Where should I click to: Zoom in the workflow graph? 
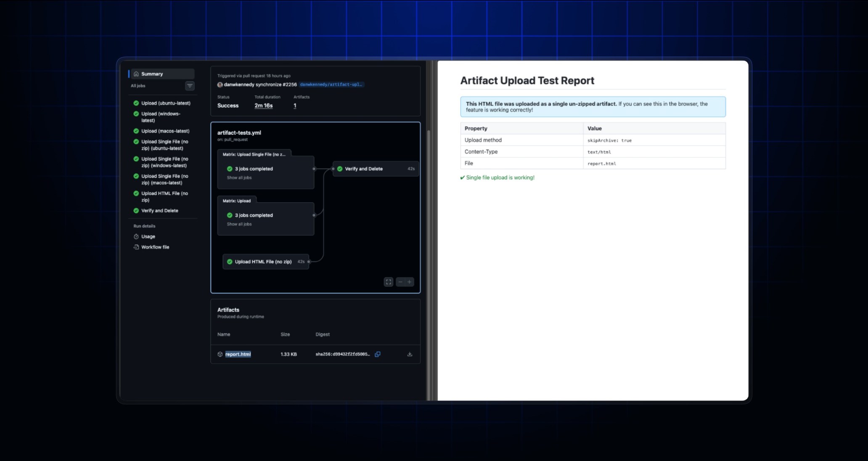[x=409, y=282]
